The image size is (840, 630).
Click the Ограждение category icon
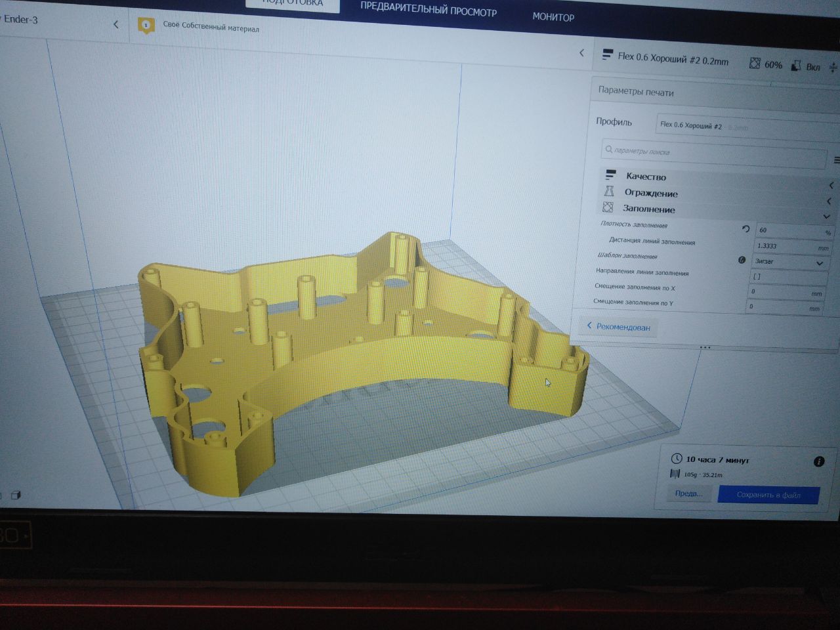point(609,191)
